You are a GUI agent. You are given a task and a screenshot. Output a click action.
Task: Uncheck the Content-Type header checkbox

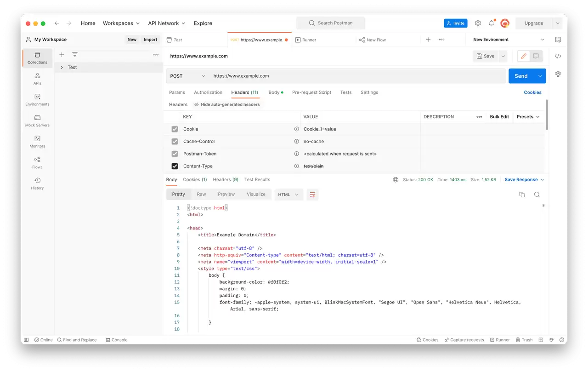(175, 166)
